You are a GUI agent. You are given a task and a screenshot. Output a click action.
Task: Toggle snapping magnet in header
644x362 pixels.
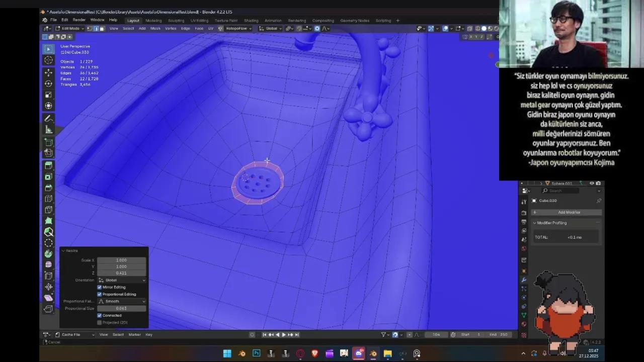point(299,29)
